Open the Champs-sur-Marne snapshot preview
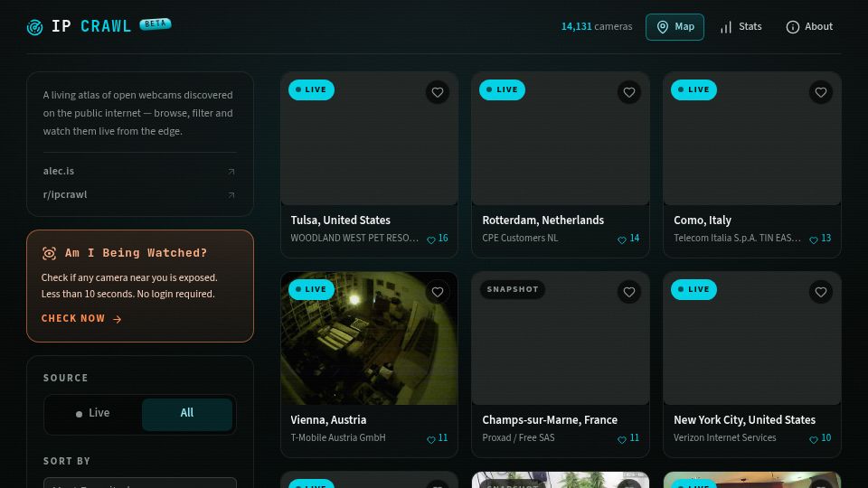The height and width of the screenshot is (488, 868). pyautogui.click(x=561, y=338)
